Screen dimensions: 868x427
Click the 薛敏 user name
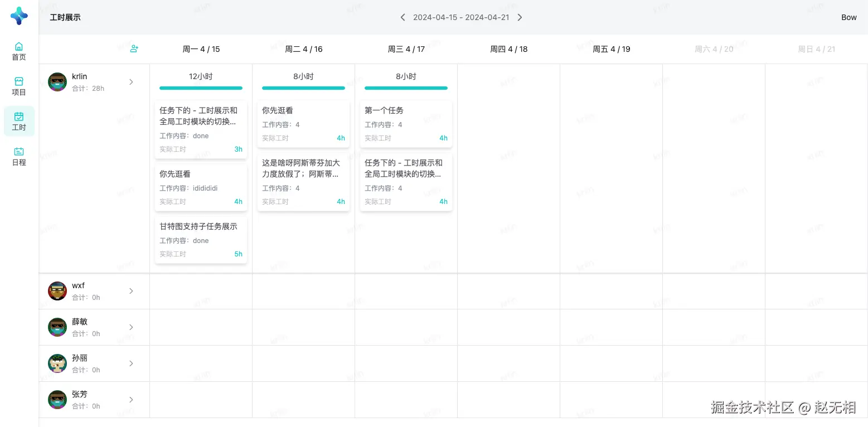pos(80,322)
